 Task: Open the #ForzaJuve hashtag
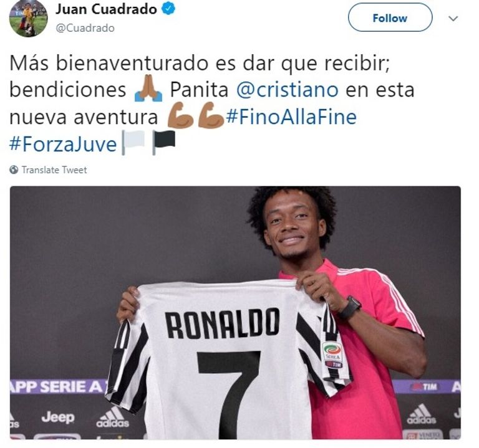click(x=63, y=144)
